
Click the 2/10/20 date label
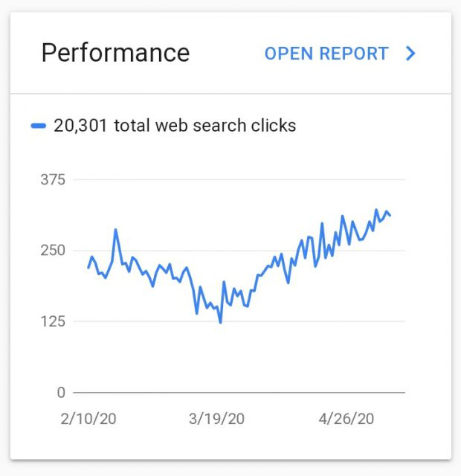pyautogui.click(x=88, y=419)
